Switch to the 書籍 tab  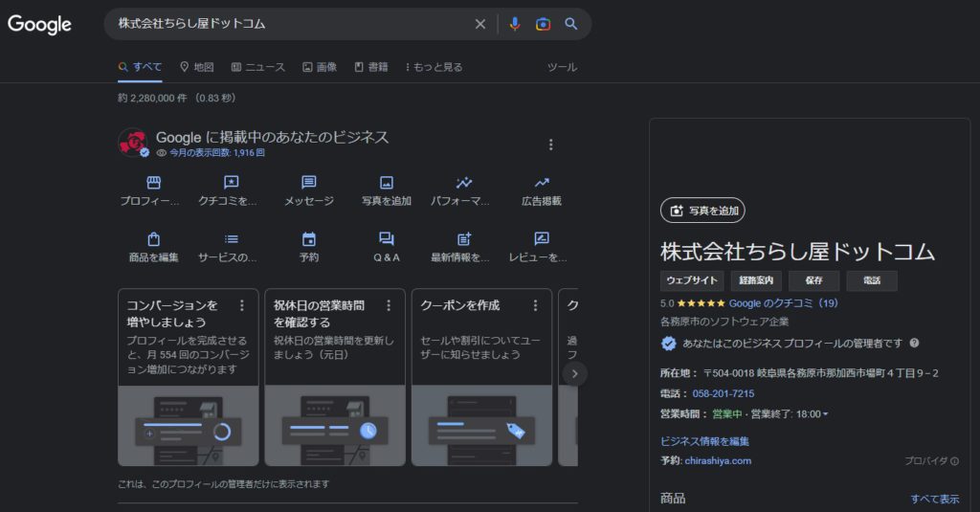click(371, 67)
